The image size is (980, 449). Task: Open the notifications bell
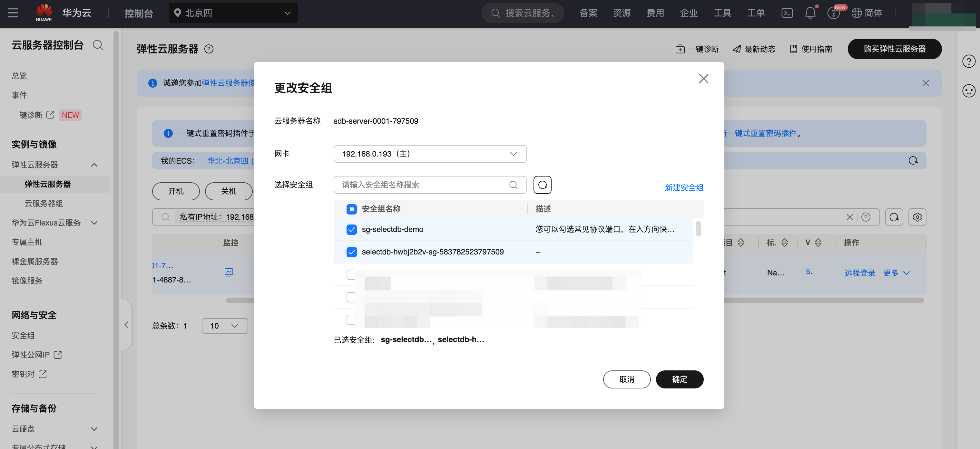pos(810,13)
